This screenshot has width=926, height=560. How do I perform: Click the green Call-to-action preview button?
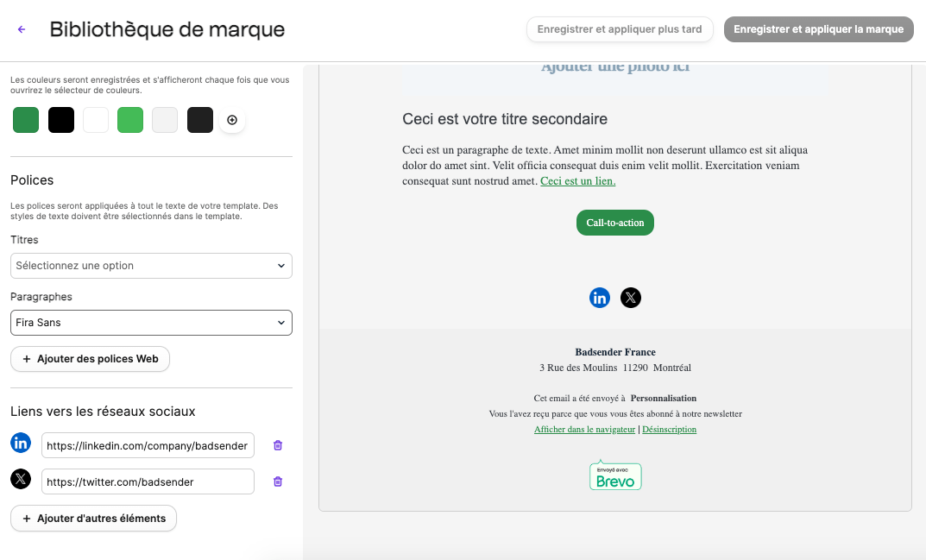614,223
